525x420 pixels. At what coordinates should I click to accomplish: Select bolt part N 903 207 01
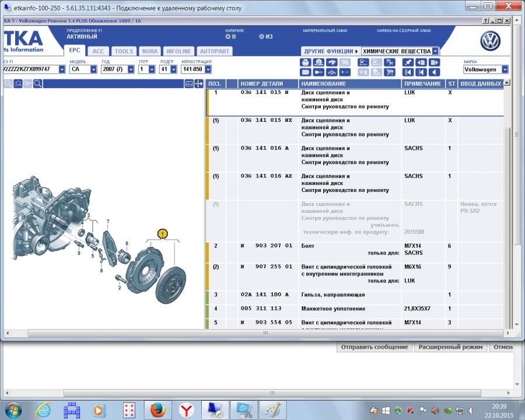[x=267, y=246]
